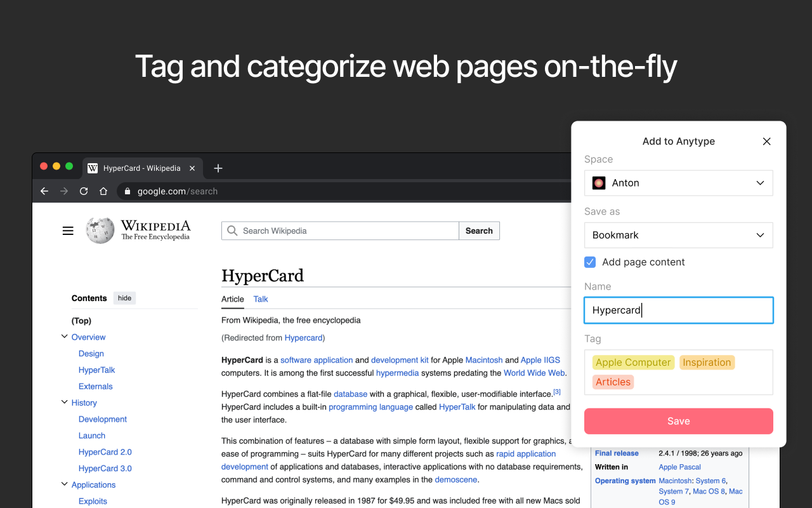Open the Wikipedia hamburger menu

[x=68, y=231]
